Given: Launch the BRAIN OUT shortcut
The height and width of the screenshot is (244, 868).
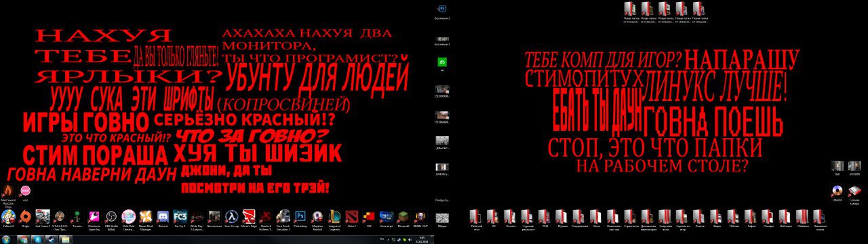Looking at the screenshot, I should pyautogui.click(x=420, y=218).
